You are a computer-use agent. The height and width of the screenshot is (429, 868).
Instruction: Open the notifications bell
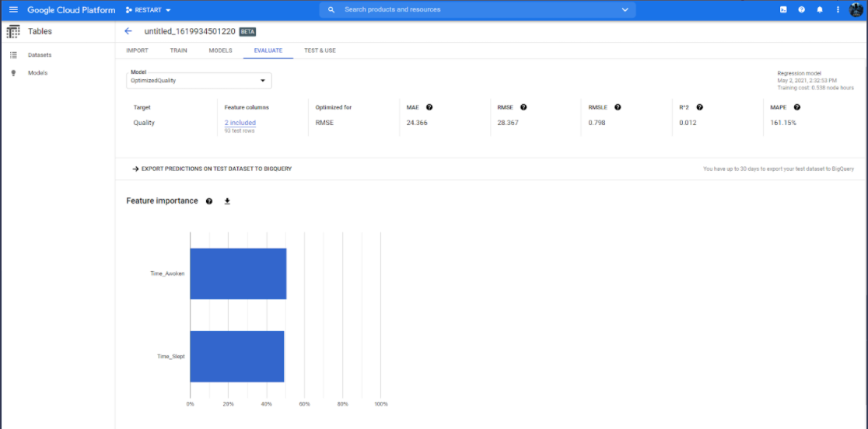pyautogui.click(x=820, y=10)
